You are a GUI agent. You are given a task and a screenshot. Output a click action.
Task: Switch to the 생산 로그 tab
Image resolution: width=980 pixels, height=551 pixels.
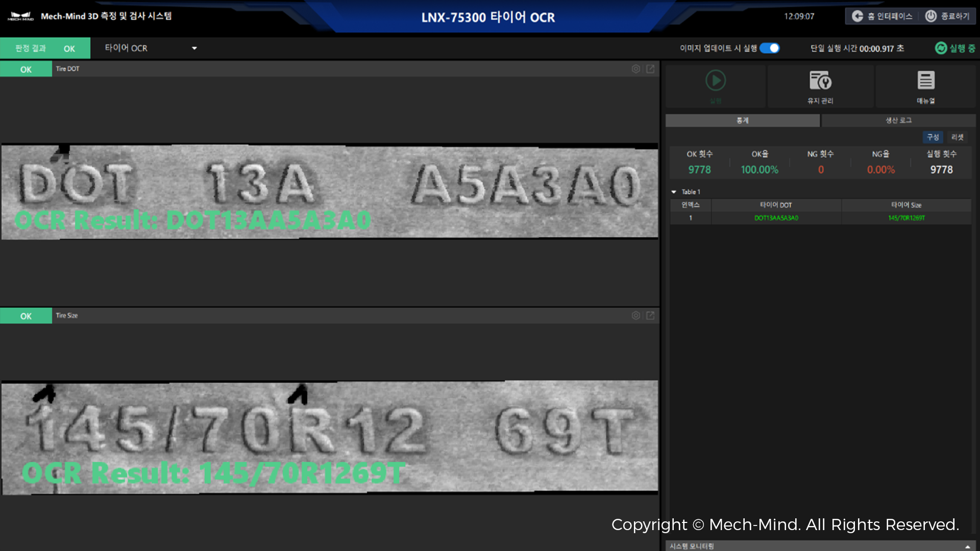pos(898,120)
